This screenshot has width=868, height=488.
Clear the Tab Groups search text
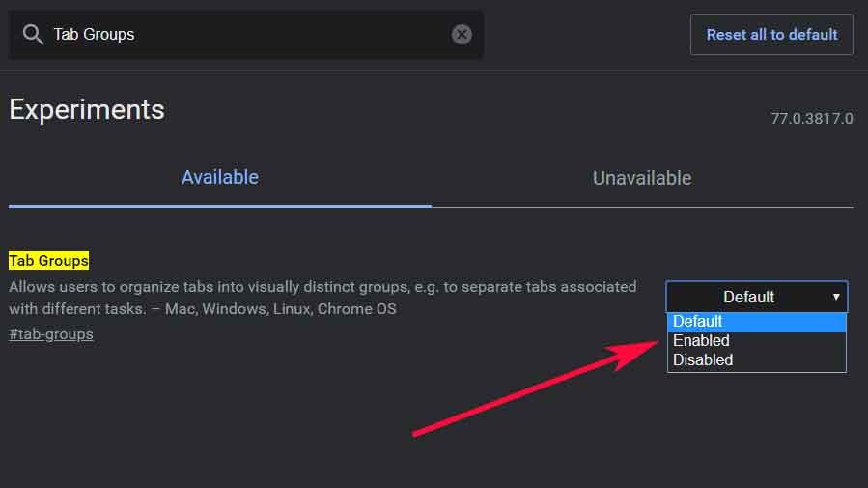click(462, 35)
